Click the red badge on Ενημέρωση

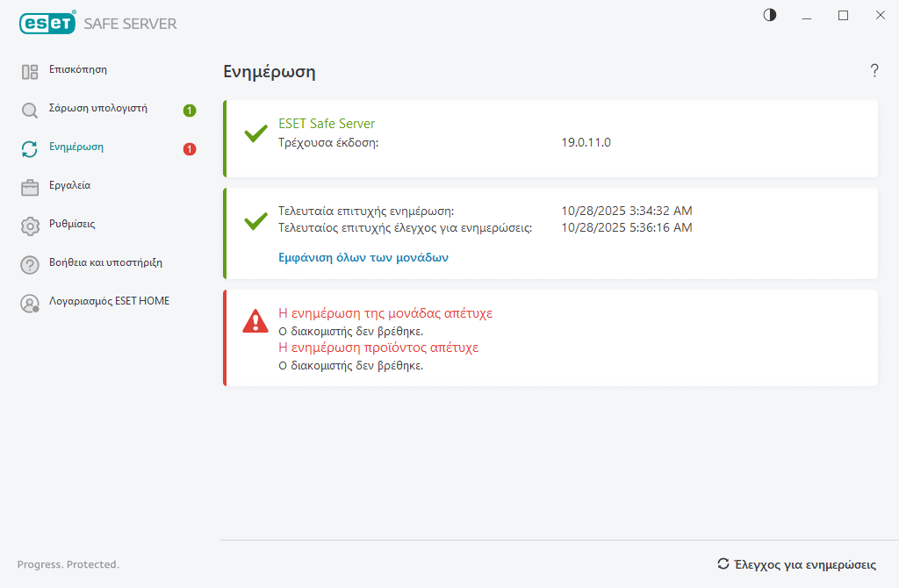point(190,149)
